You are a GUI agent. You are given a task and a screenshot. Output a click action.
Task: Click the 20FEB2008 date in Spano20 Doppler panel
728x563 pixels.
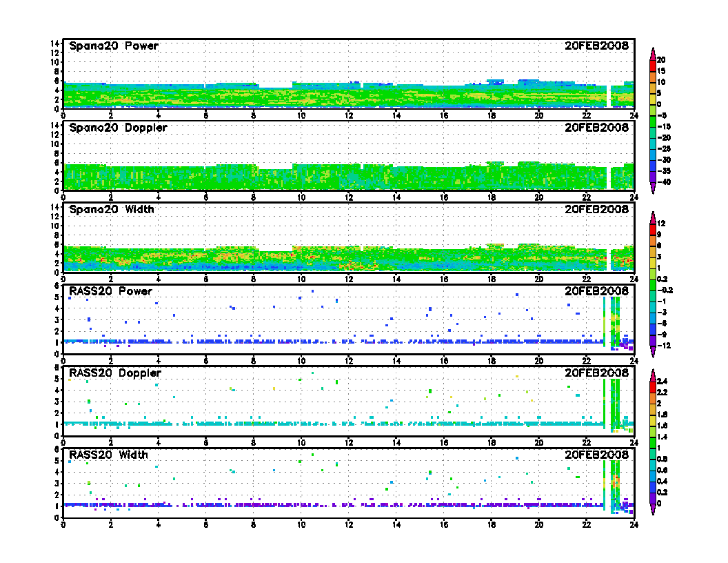tap(596, 127)
